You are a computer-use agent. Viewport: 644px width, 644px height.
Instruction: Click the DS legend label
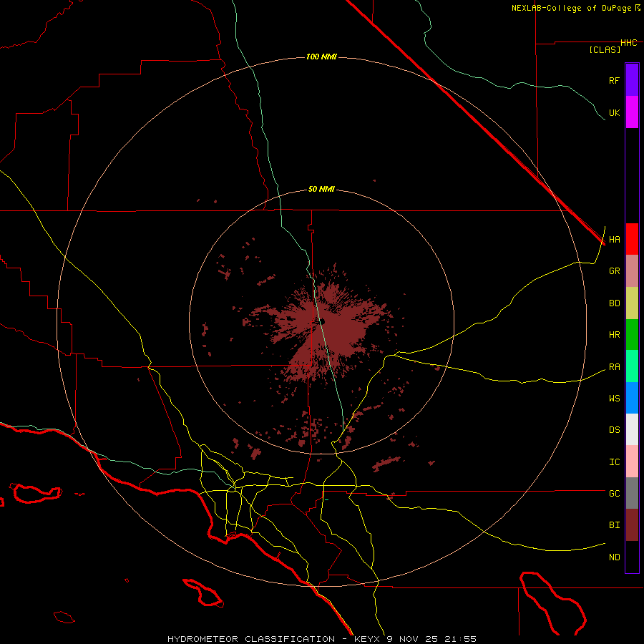click(614, 430)
